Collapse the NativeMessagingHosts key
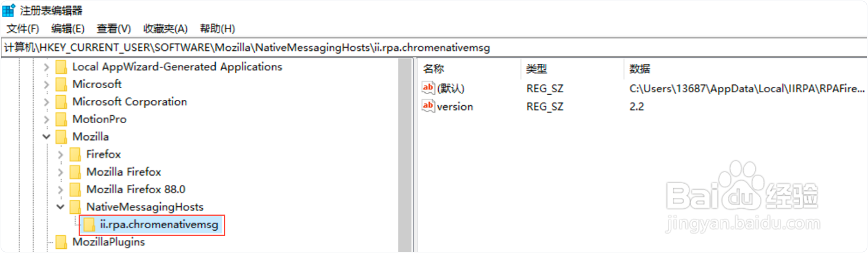Image resolution: width=868 pixels, height=253 pixels. coord(60,207)
